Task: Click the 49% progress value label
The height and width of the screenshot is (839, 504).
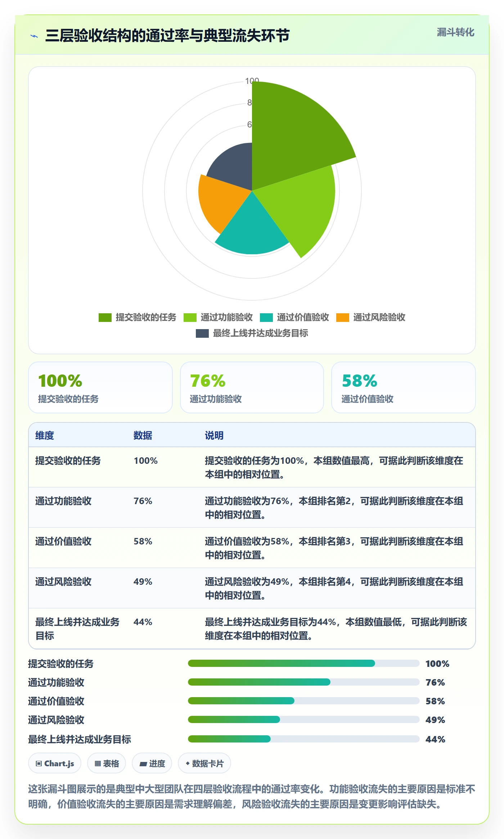Action: 435,720
